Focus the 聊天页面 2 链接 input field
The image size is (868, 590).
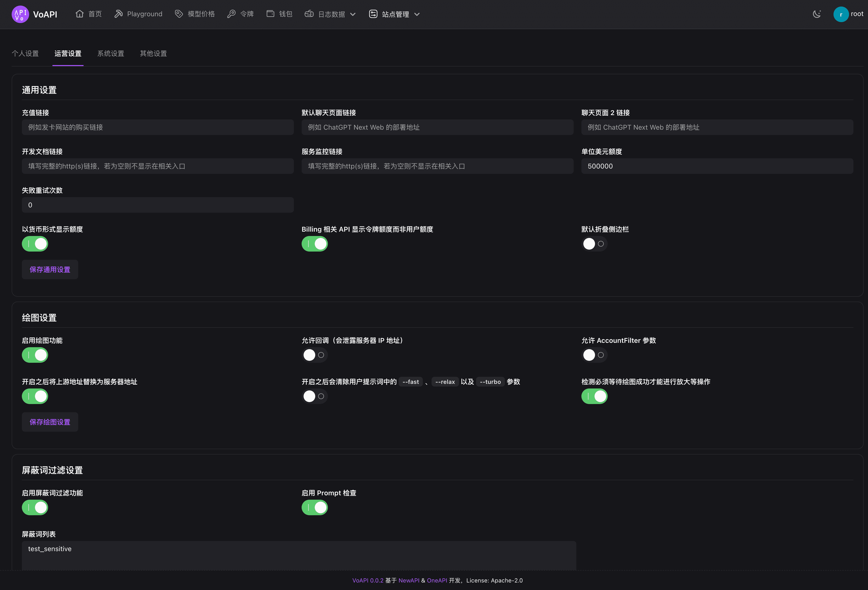coord(717,127)
